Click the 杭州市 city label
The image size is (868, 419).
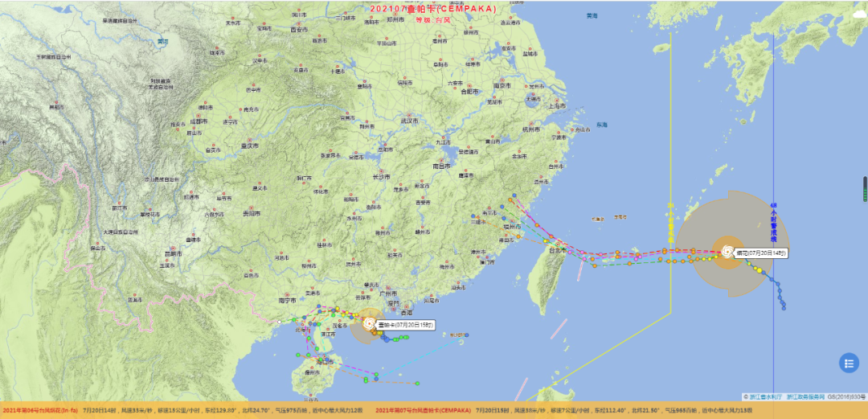[530, 129]
